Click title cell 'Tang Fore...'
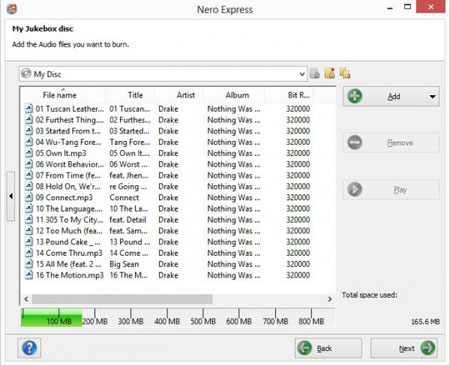 click(130, 142)
